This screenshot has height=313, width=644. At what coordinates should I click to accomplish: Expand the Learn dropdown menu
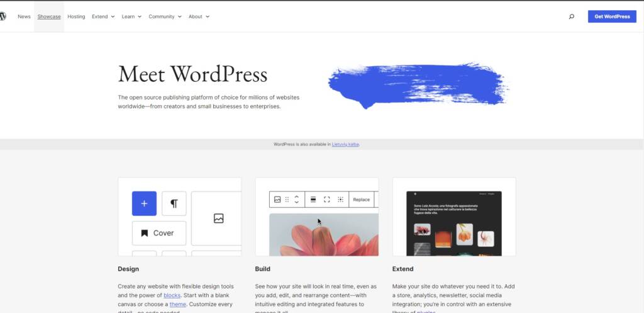click(132, 16)
